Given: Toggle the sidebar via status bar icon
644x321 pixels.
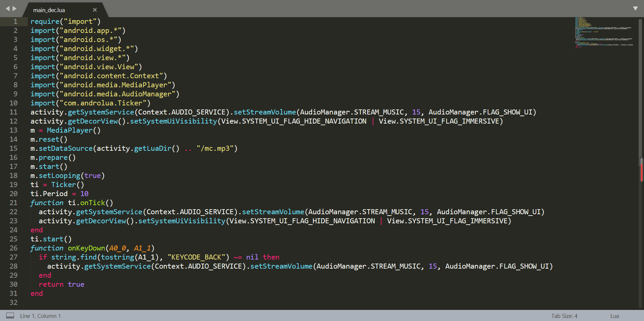Looking at the screenshot, I should point(10,316).
